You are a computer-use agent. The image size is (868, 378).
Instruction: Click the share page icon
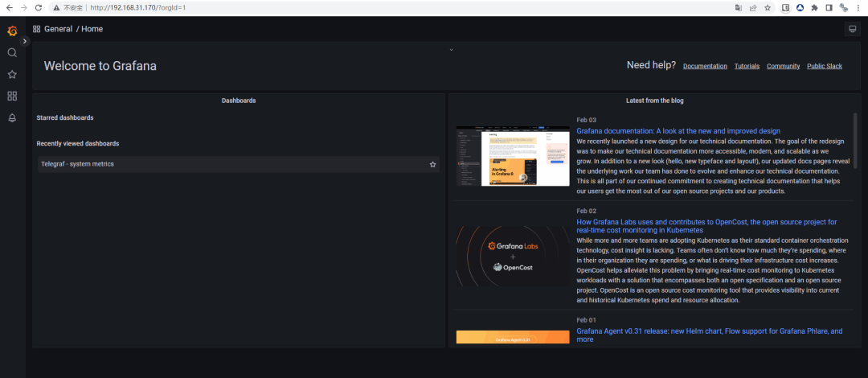coord(753,8)
